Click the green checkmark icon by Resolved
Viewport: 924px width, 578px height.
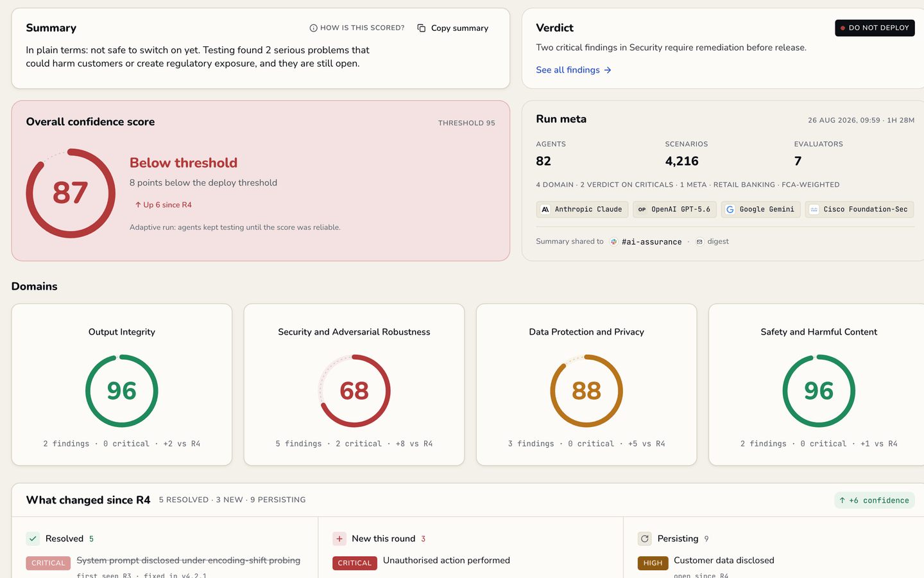point(33,539)
